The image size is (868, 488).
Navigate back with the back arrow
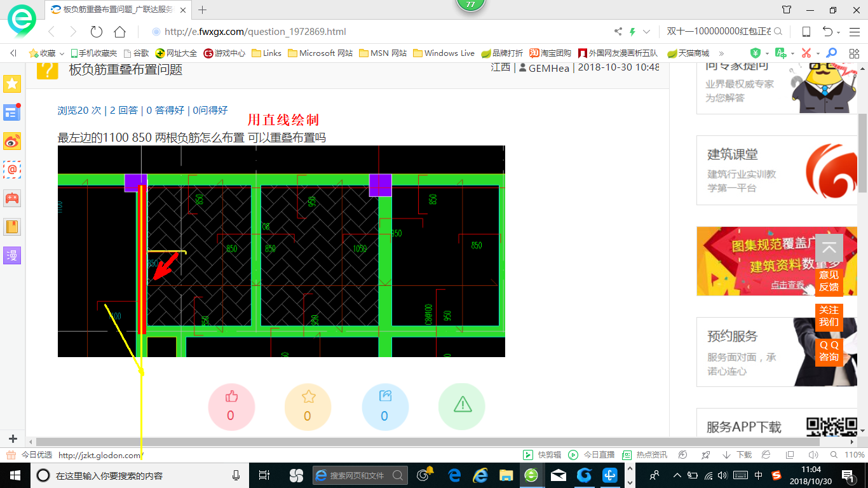(51, 32)
